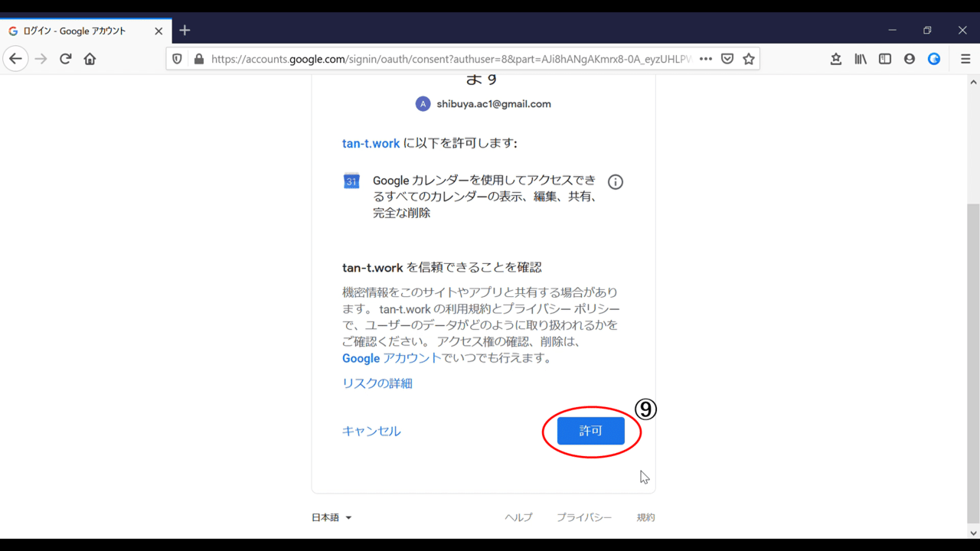Open the downloads/bookmarks toolbar star-tray icon

(836, 59)
